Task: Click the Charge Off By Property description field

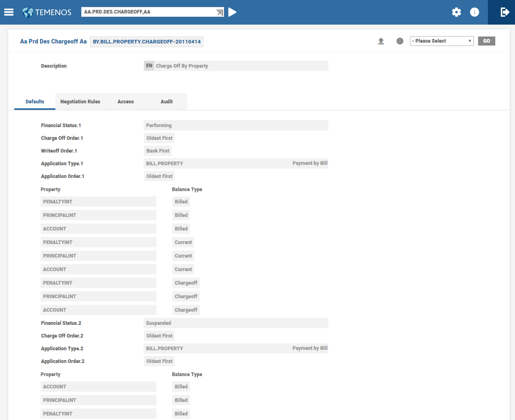Action: (241, 66)
